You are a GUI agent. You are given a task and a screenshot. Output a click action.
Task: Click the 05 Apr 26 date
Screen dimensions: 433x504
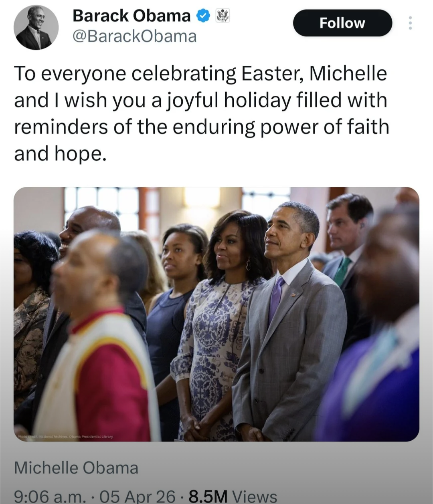[x=138, y=497]
